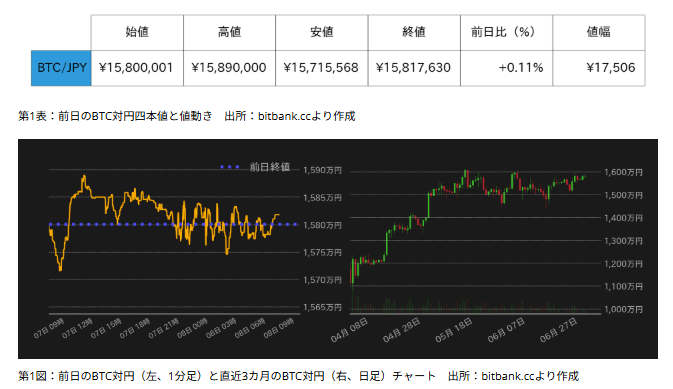The image size is (673, 389).
Task: Click the 08日 06時 time label
Action: (250, 328)
